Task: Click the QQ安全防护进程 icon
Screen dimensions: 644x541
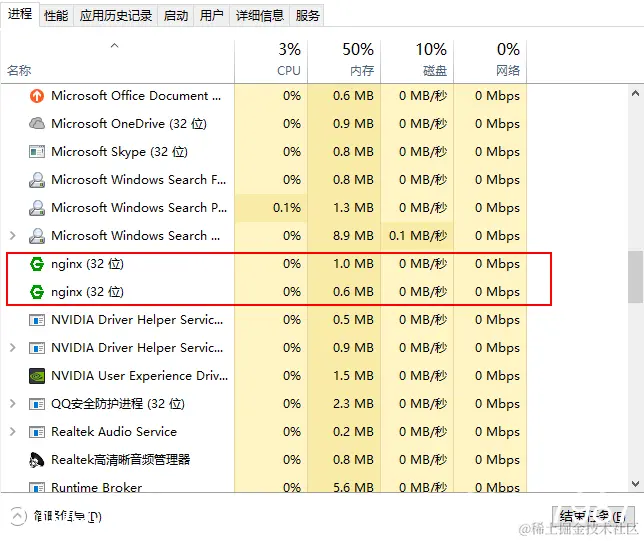Action: [37, 404]
